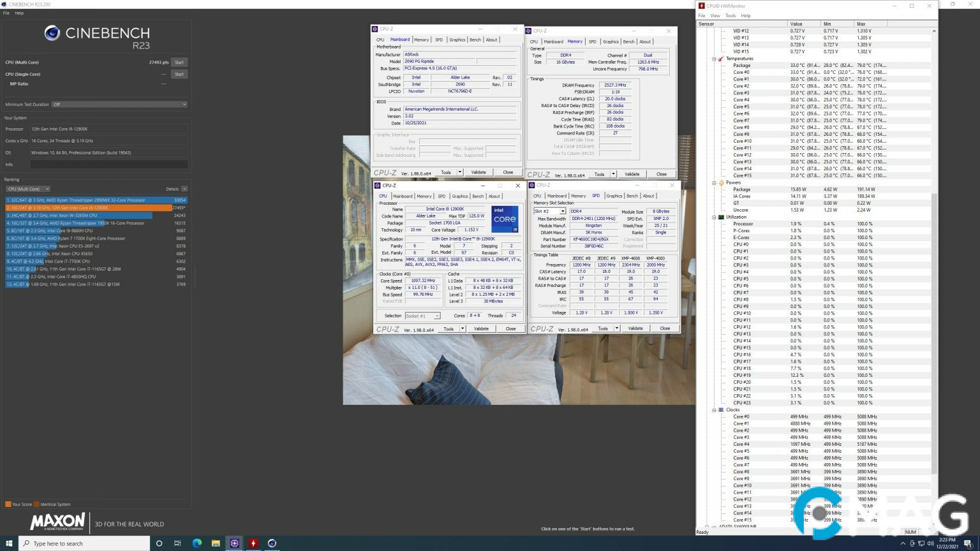Image resolution: width=980 pixels, height=551 pixels.
Task: Collapse the Temperatures tree node in HWMonitor
Action: coord(714,59)
